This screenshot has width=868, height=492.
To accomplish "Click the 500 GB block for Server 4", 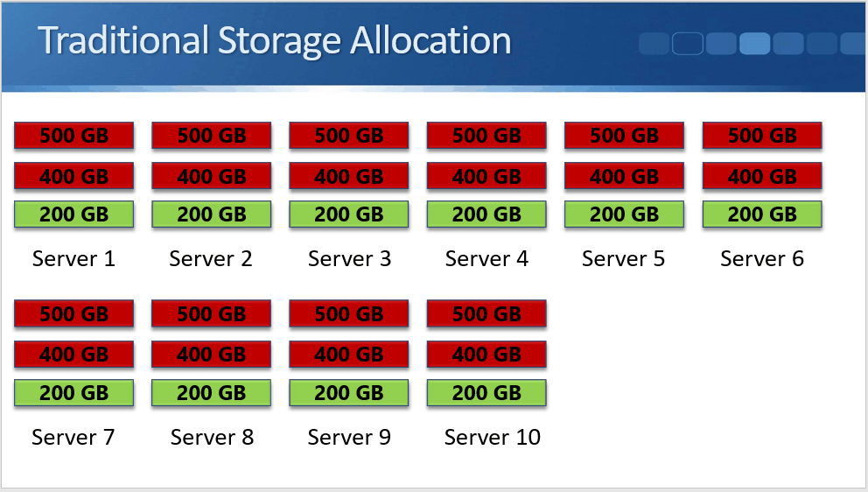I will [486, 136].
